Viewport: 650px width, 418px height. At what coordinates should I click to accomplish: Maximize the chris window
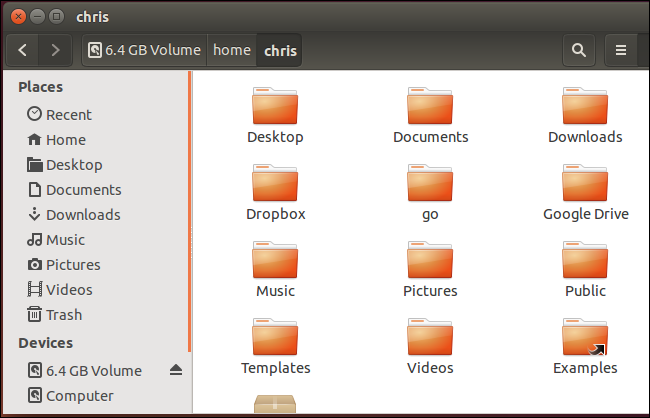pos(56,17)
